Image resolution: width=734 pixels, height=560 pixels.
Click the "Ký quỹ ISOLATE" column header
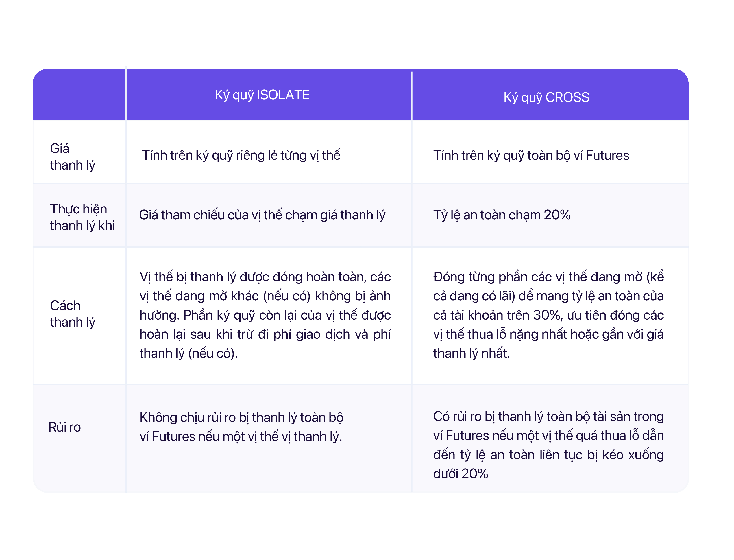[262, 95]
